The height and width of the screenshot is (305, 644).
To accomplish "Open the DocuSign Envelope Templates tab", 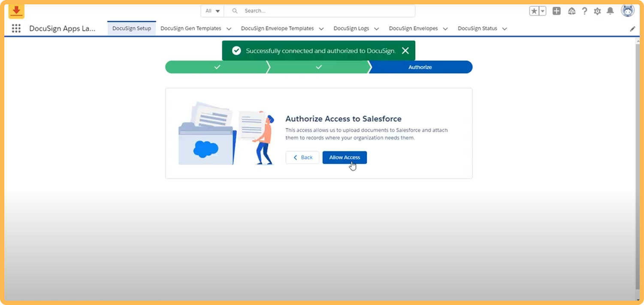I will pyautogui.click(x=277, y=28).
